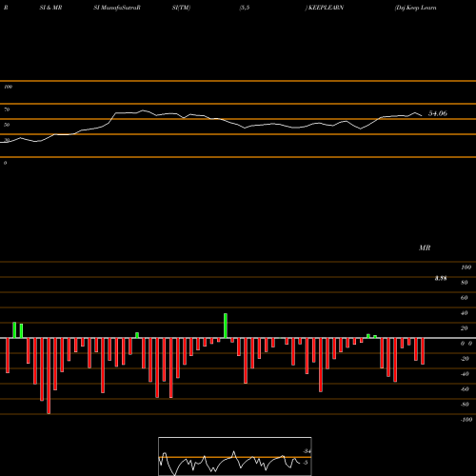476x476 pixels.
Task: Click the last red MR bar on right
Action: pyautogui.click(x=423, y=351)
